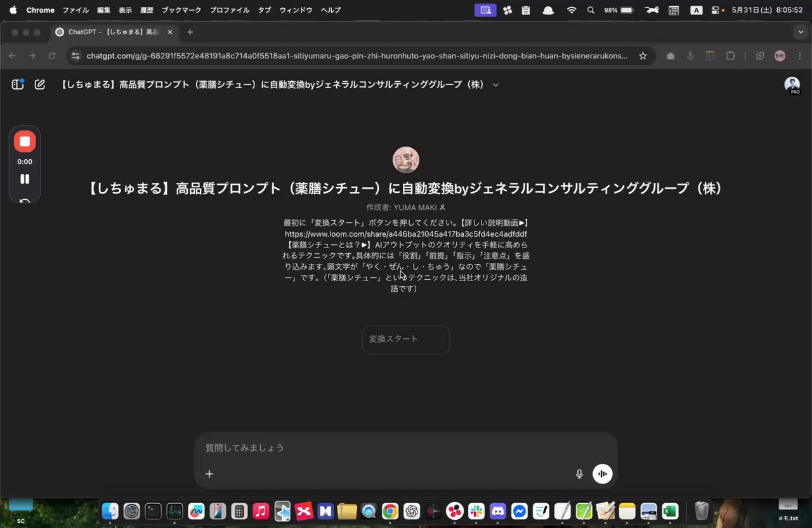
Task: Open Terminal from the Dock
Action: tap(153, 511)
